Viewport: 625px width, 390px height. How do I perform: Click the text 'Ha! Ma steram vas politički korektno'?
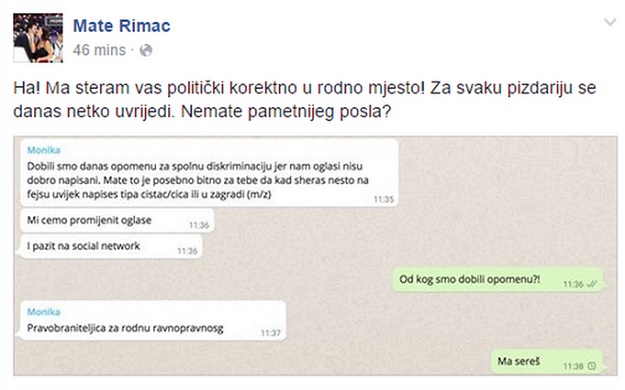click(x=155, y=88)
